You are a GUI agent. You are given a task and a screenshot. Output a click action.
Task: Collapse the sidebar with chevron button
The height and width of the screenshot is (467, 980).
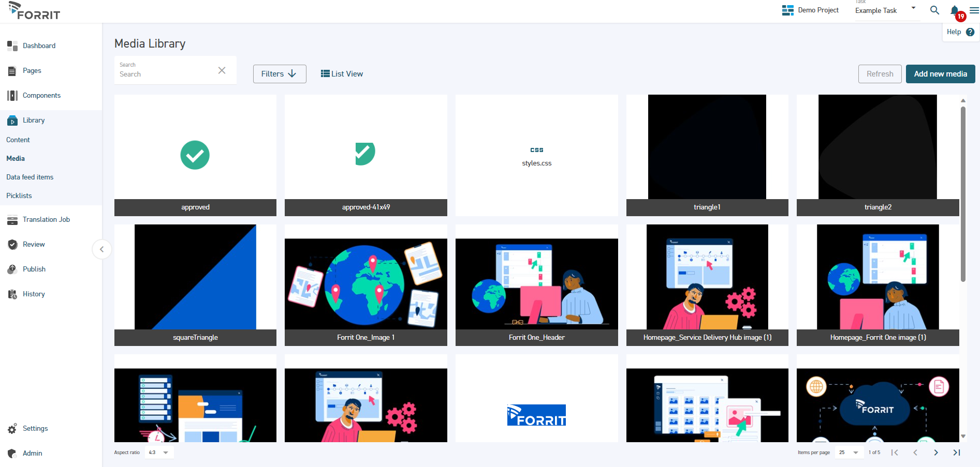102,249
